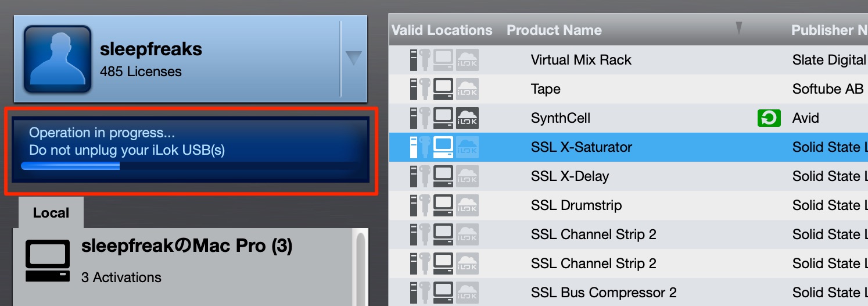Click Avid publisher cell
868x306 pixels.
(806, 118)
